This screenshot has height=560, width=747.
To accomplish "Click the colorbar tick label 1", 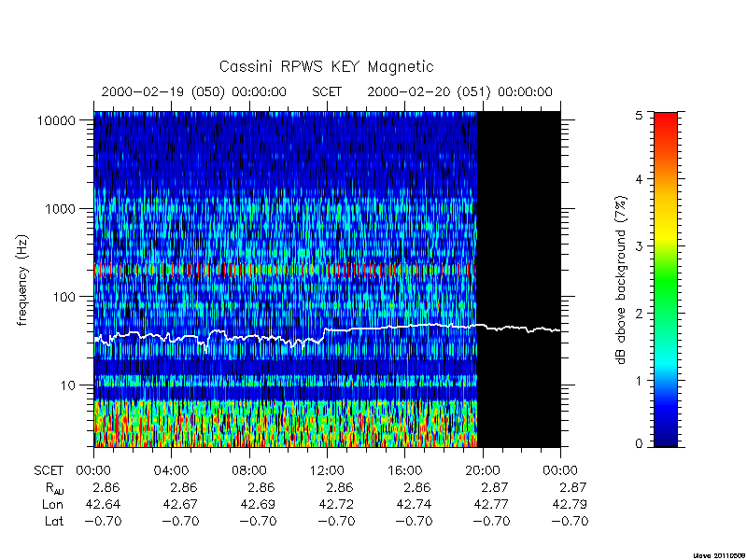I will (x=639, y=381).
